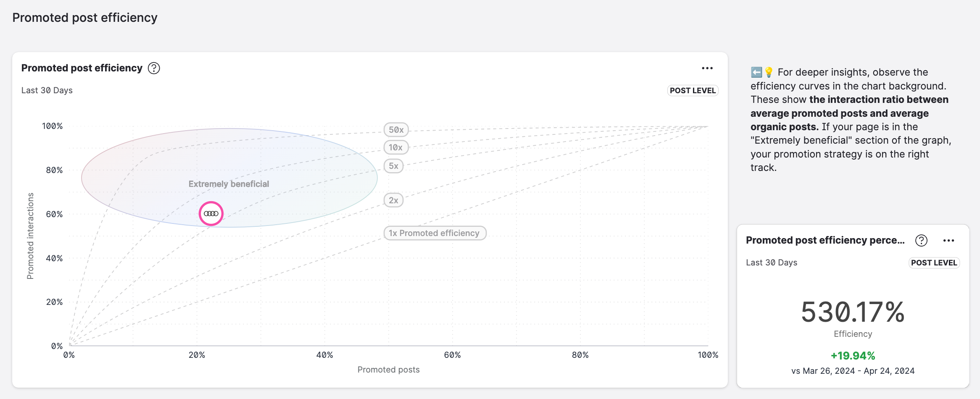
Task: Click the 1x Promoted efficiency label
Action: coord(435,233)
